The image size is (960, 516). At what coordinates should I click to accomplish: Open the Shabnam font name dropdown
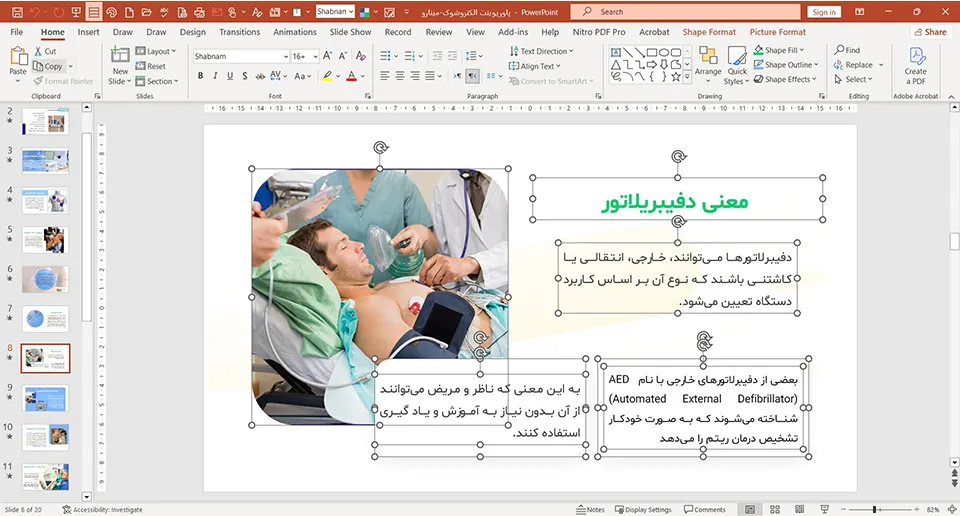point(286,56)
